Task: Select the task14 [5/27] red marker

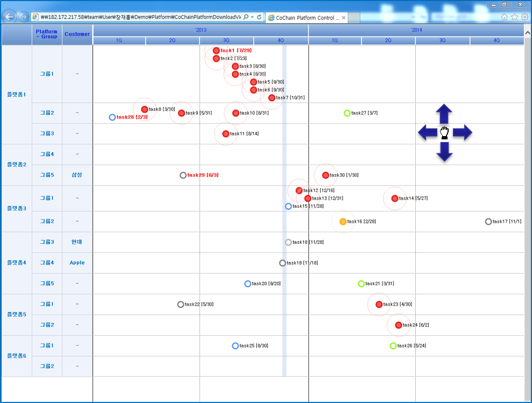Action: click(x=395, y=199)
